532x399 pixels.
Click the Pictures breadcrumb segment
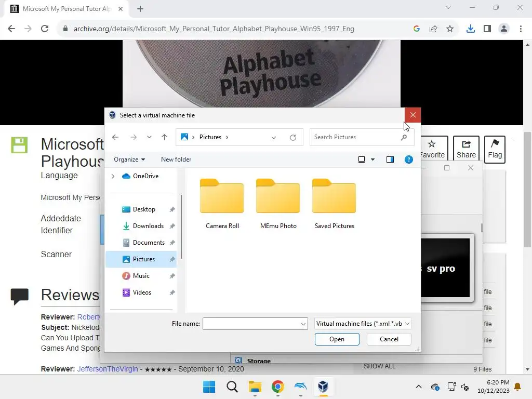coord(210,137)
